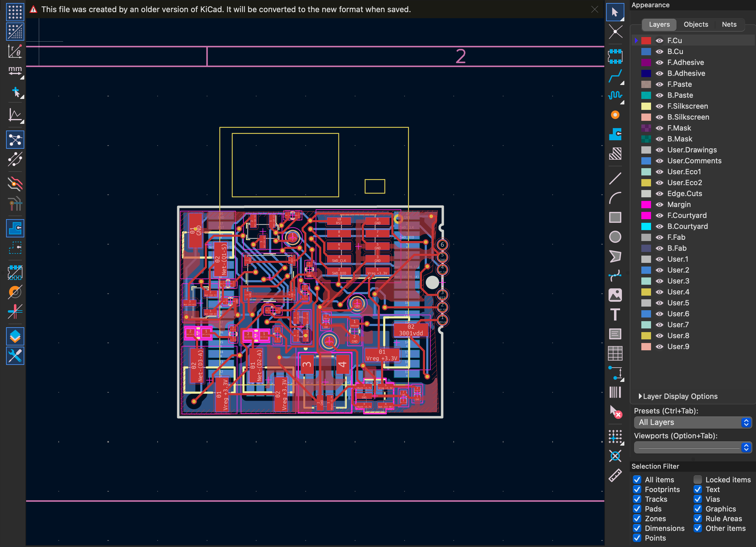
Task: Select the User.Eco2 layer row
Action: (693, 183)
